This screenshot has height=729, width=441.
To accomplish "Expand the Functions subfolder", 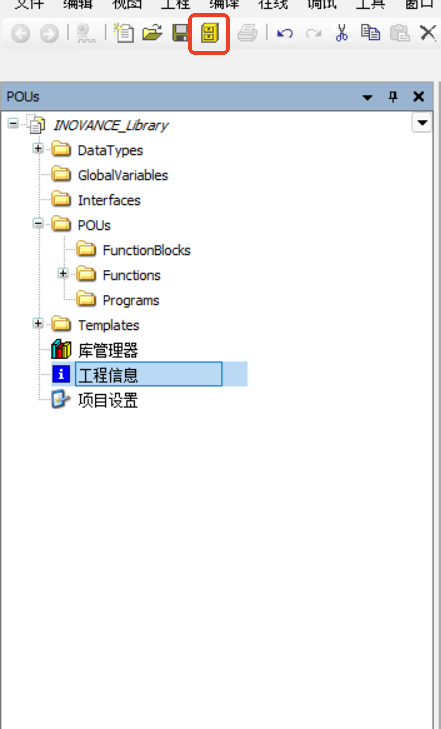I will point(63,273).
